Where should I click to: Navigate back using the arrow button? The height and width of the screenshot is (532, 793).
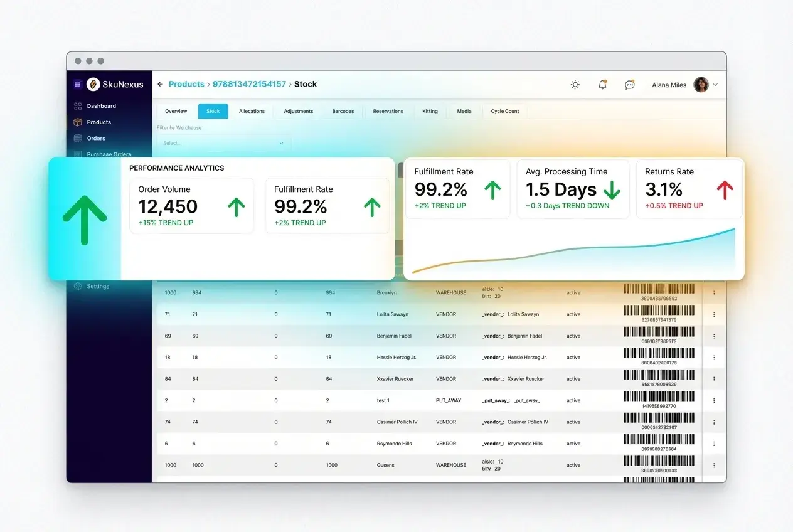(160, 83)
